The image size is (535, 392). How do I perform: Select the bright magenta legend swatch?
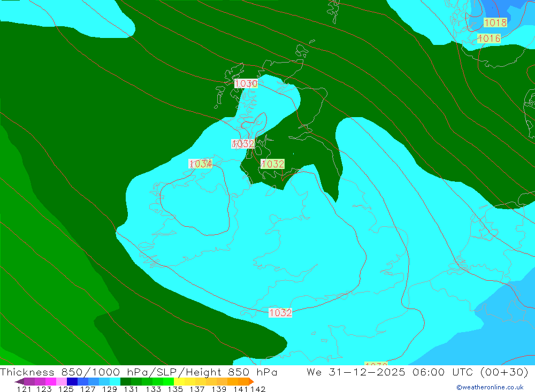51,381
